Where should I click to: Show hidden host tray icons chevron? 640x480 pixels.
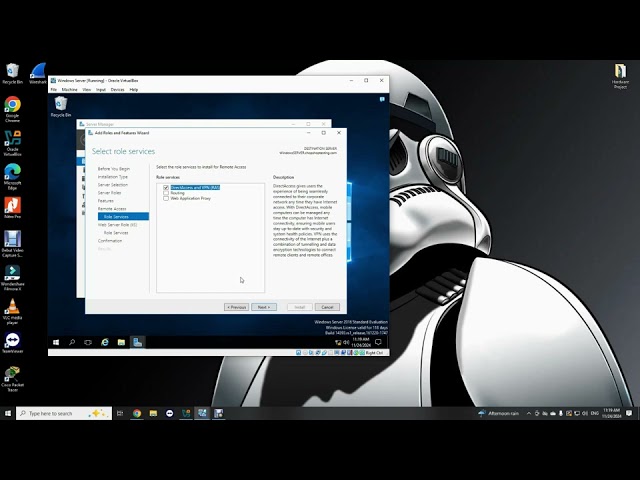click(529, 413)
